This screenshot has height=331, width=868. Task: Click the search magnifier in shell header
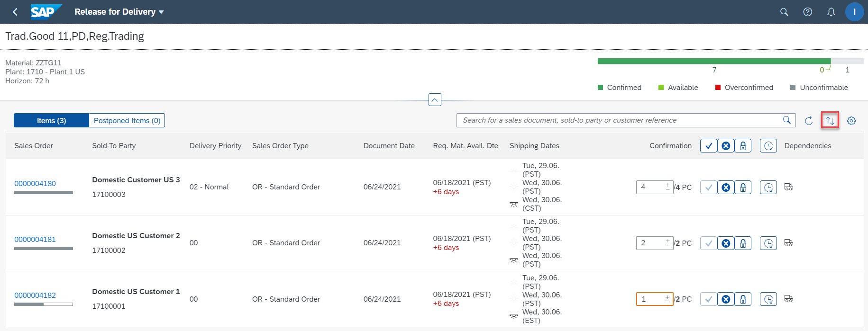click(784, 12)
